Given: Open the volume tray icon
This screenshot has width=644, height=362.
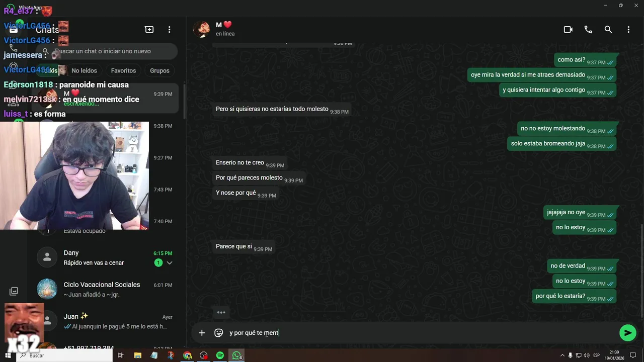Looking at the screenshot, I should tap(586, 355).
